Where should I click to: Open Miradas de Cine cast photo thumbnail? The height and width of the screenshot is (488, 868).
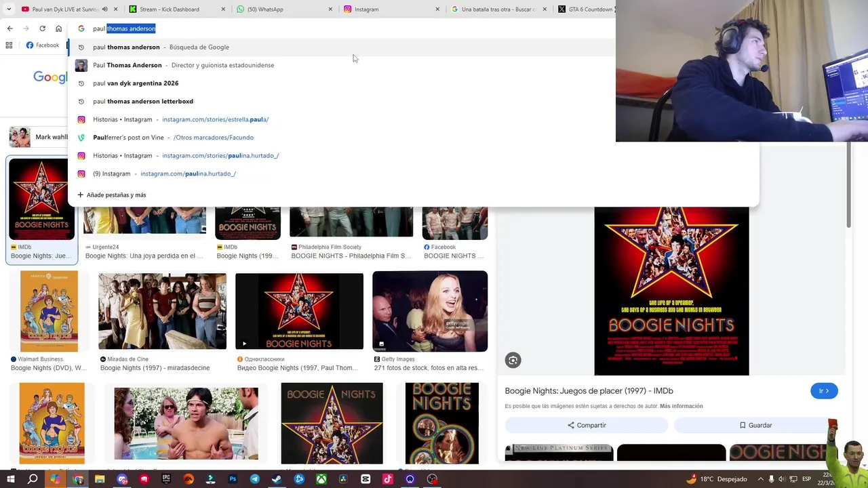(x=162, y=311)
